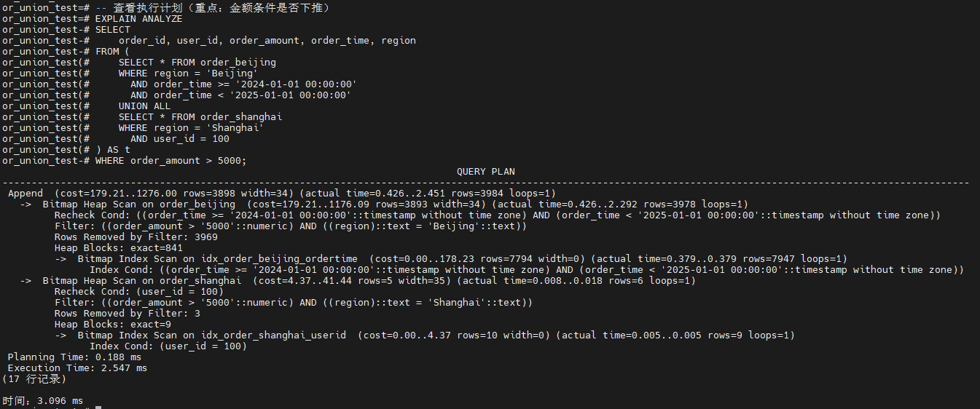Click Heap Blocks: exact=9 text
Image resolution: width=980 pixels, height=409 pixels.
112,325
